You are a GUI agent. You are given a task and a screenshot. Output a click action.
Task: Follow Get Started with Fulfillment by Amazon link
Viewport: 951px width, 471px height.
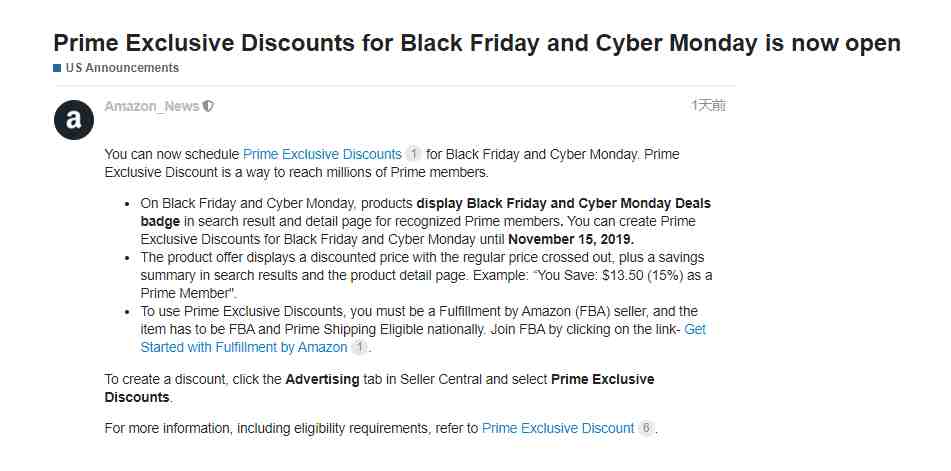pos(423,338)
